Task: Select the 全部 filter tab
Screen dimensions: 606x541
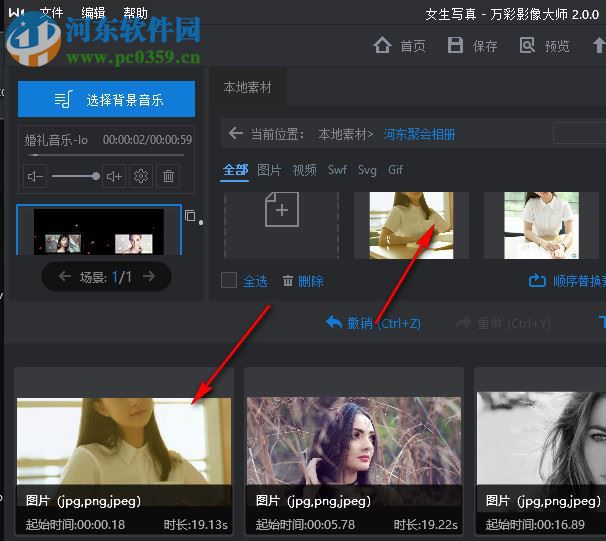Action: click(235, 170)
